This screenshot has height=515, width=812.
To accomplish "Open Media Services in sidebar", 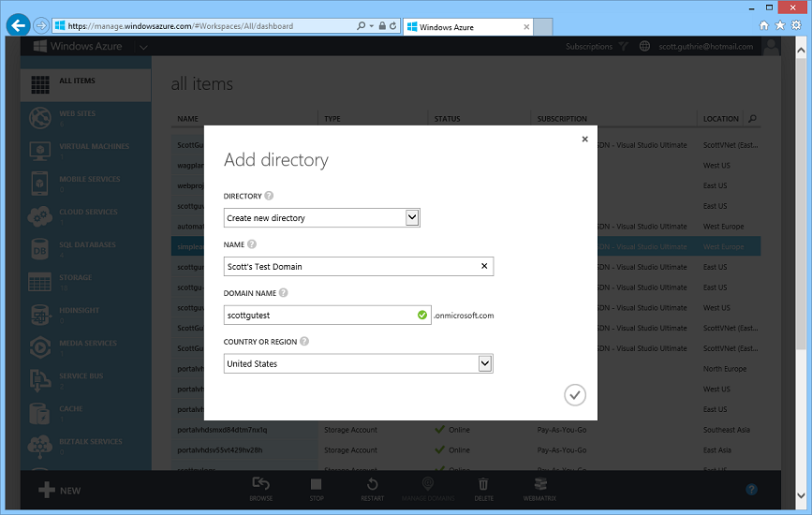I will coord(85,347).
